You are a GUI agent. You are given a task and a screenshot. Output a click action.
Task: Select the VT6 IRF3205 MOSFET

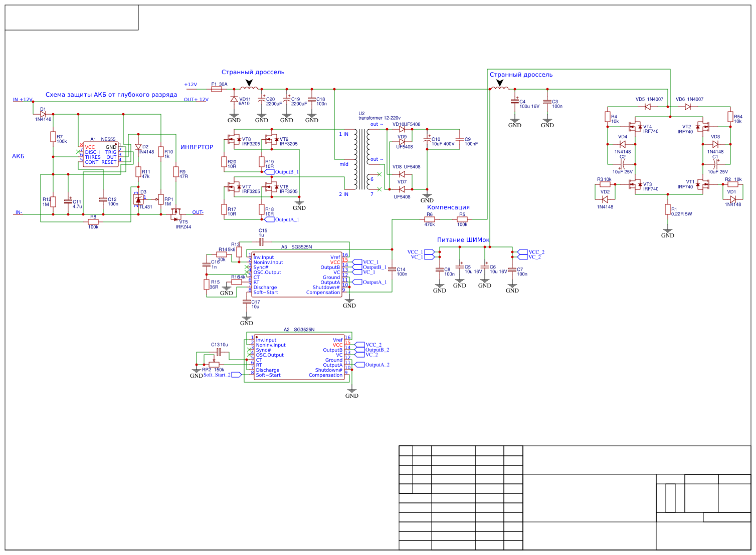point(271,188)
